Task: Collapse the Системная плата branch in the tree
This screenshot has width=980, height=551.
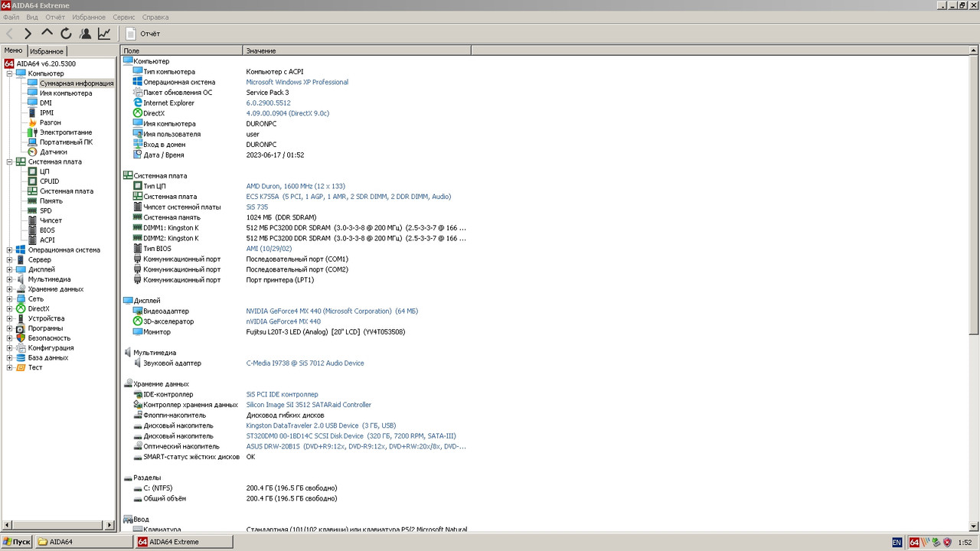Action: 9,161
